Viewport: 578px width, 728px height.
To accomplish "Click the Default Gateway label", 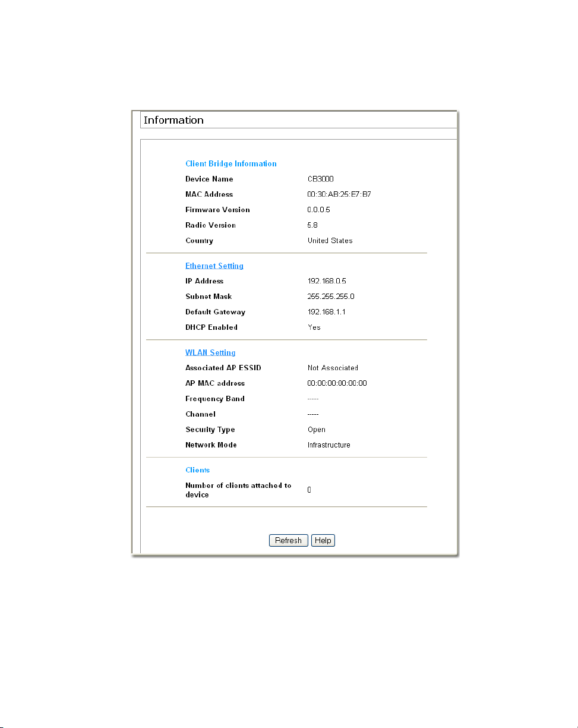I will pos(215,312).
